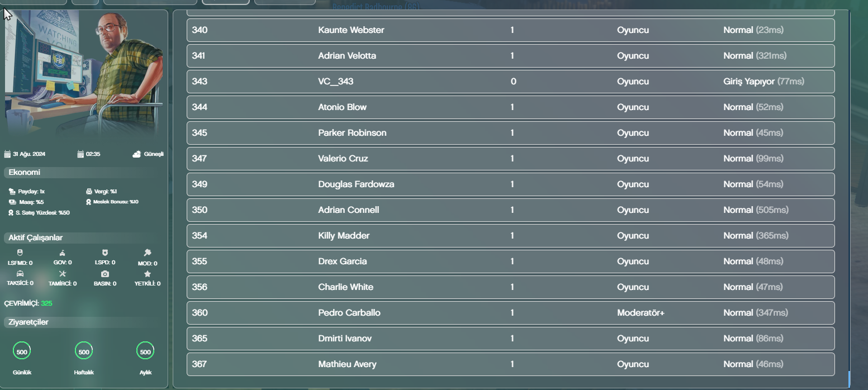Select the TAMİRCİ wrench tools icon
Viewport: 868px width, 390px height.
coord(63,274)
